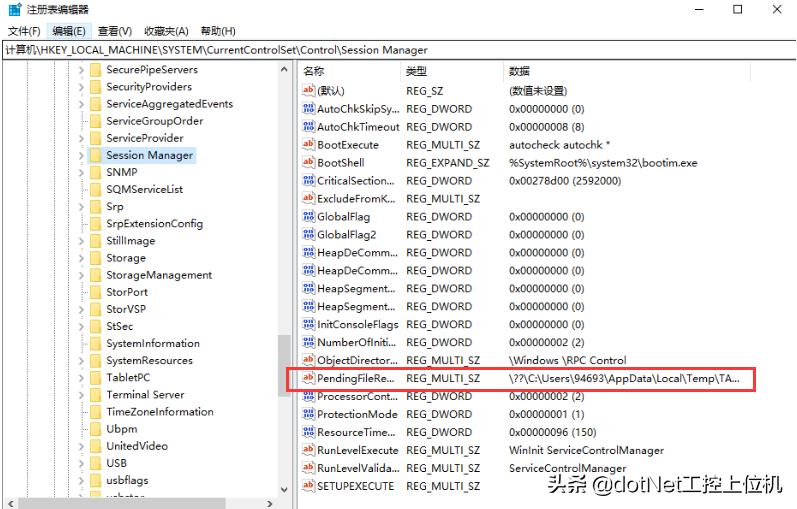The height and width of the screenshot is (509, 797).
Task: Click the string icon of RunLevelValida...
Action: [308, 468]
